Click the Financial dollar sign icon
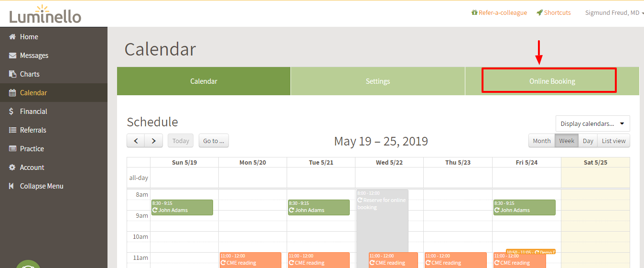This screenshot has width=644, height=268. coord(11,112)
